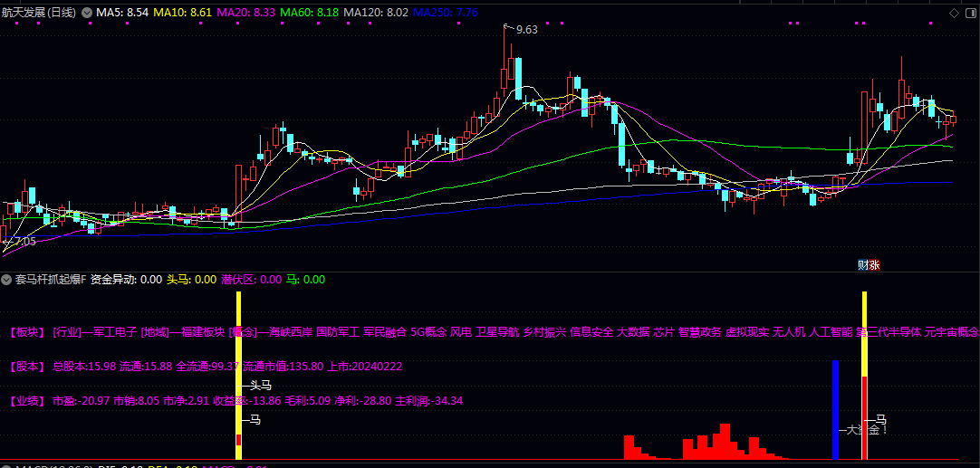Click the 市净:2.91 value

[x=186, y=400]
